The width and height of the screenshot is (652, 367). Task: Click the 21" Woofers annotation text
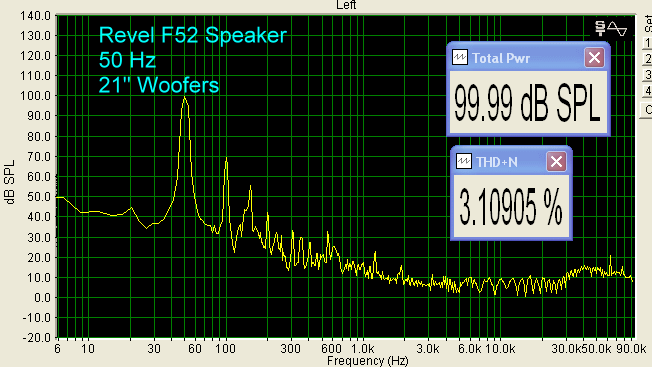tap(159, 85)
